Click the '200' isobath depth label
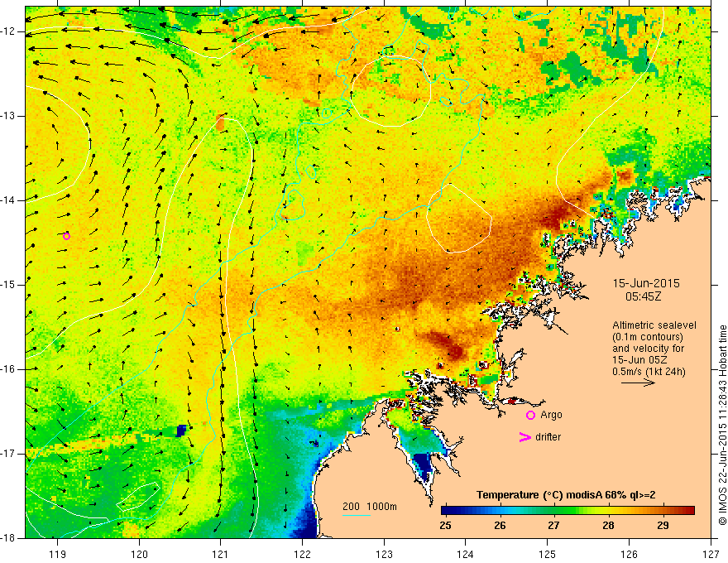Image resolution: width=728 pixels, height=563 pixels. click(x=351, y=507)
